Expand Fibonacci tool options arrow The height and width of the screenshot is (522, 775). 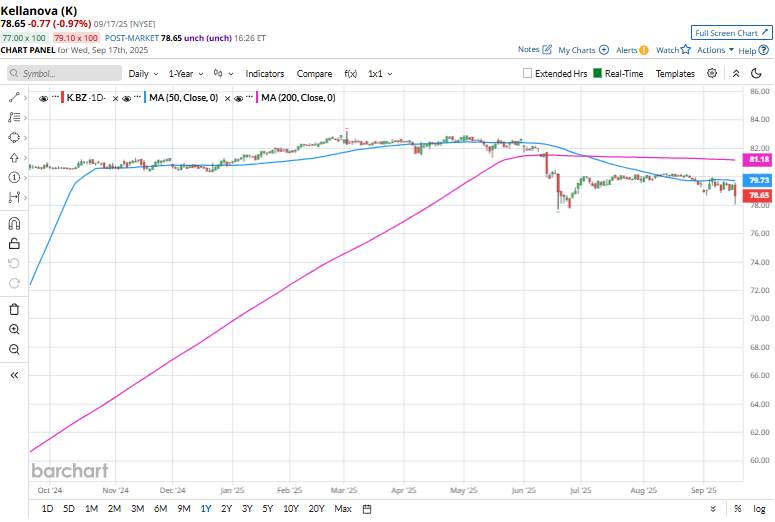(x=25, y=118)
